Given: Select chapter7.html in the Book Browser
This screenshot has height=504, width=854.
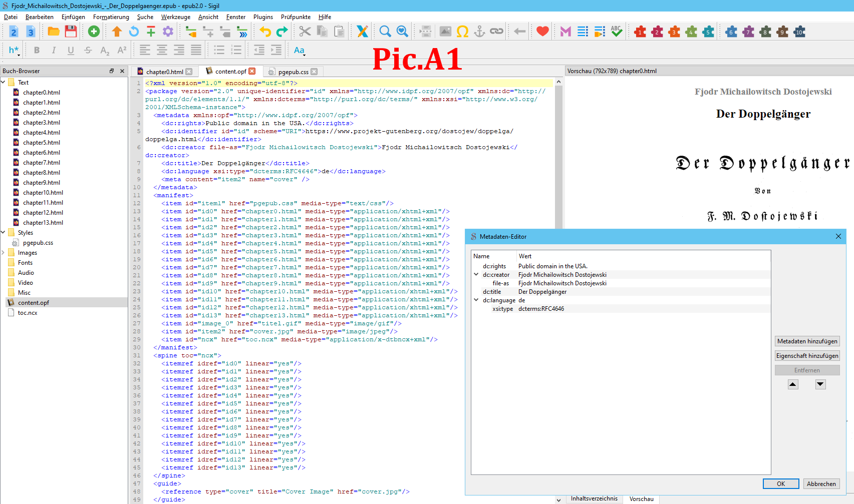Looking at the screenshot, I should pyautogui.click(x=41, y=163).
